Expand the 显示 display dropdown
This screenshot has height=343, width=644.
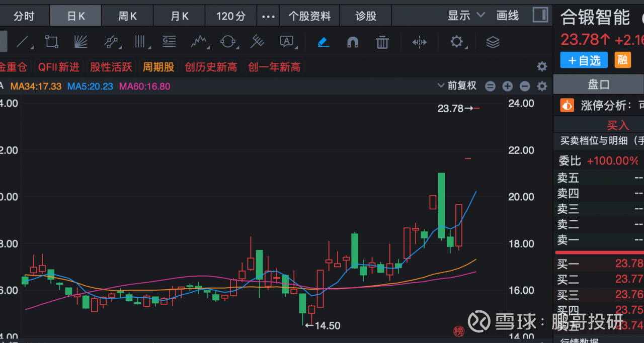coord(466,16)
